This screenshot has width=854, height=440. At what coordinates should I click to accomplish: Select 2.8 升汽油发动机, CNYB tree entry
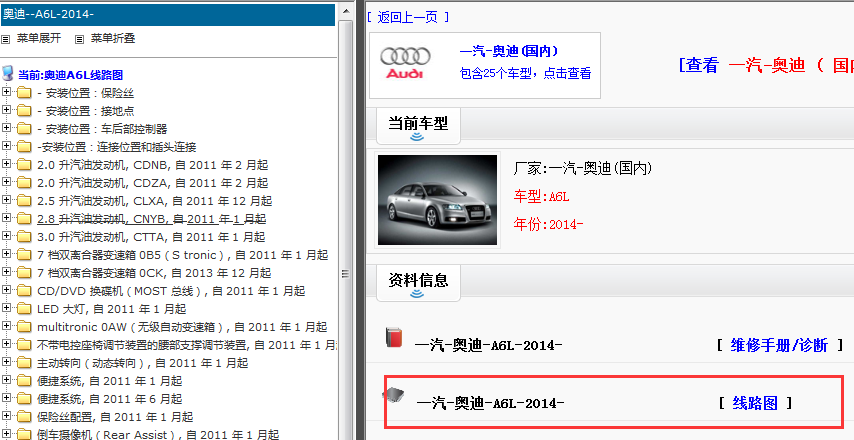coord(151,219)
